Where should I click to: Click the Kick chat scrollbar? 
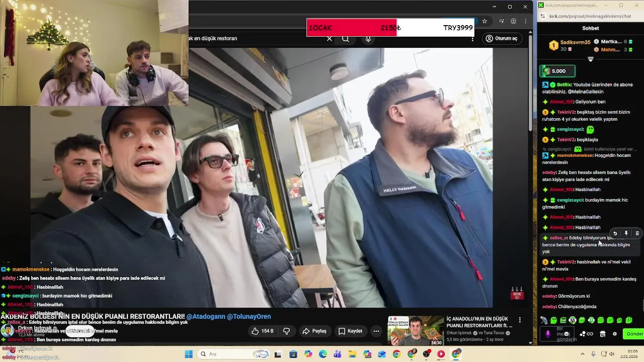[642, 305]
